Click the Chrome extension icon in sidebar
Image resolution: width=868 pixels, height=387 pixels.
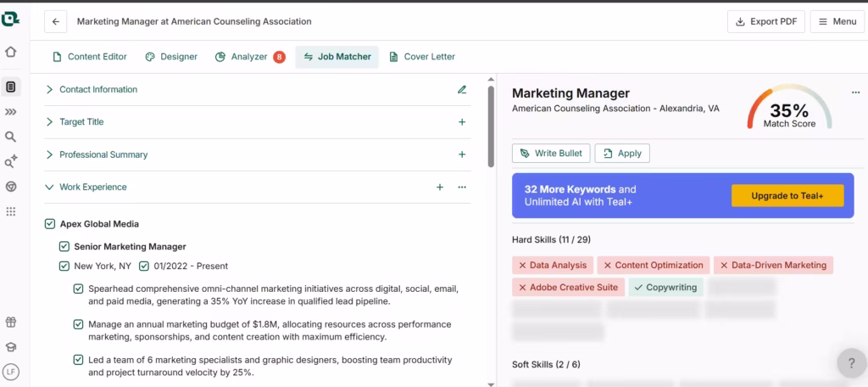pos(10,187)
